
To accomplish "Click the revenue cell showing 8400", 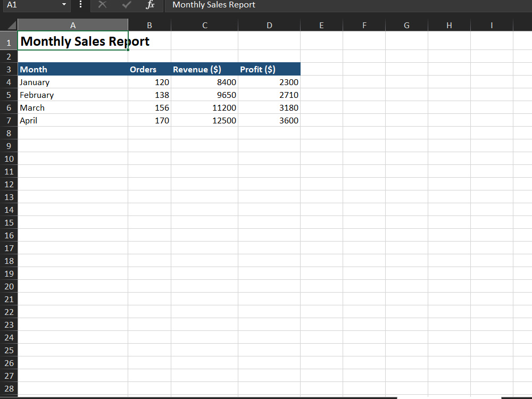I will pyautogui.click(x=205, y=82).
